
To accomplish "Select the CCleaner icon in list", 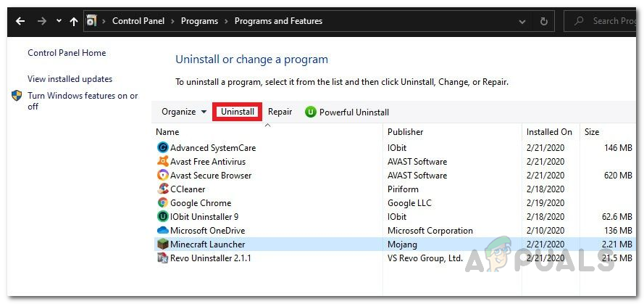I will [x=162, y=189].
